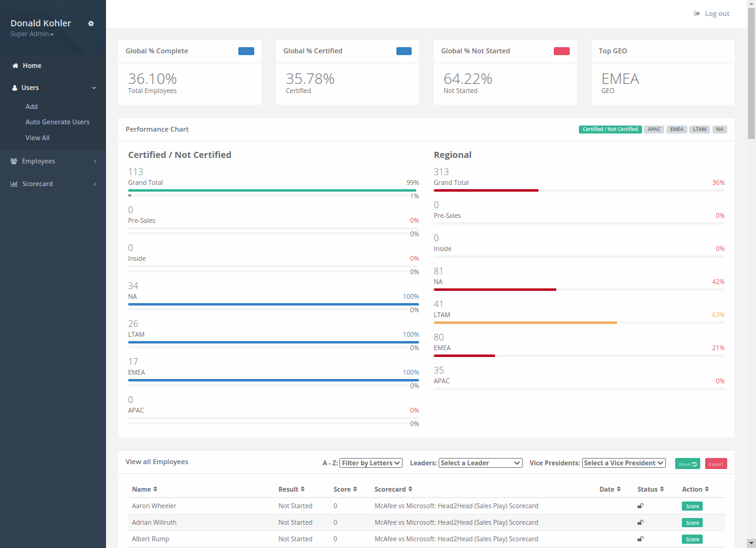This screenshot has height=548, width=756.
Task: Click the sort icon beside Name header
Action: pos(155,489)
